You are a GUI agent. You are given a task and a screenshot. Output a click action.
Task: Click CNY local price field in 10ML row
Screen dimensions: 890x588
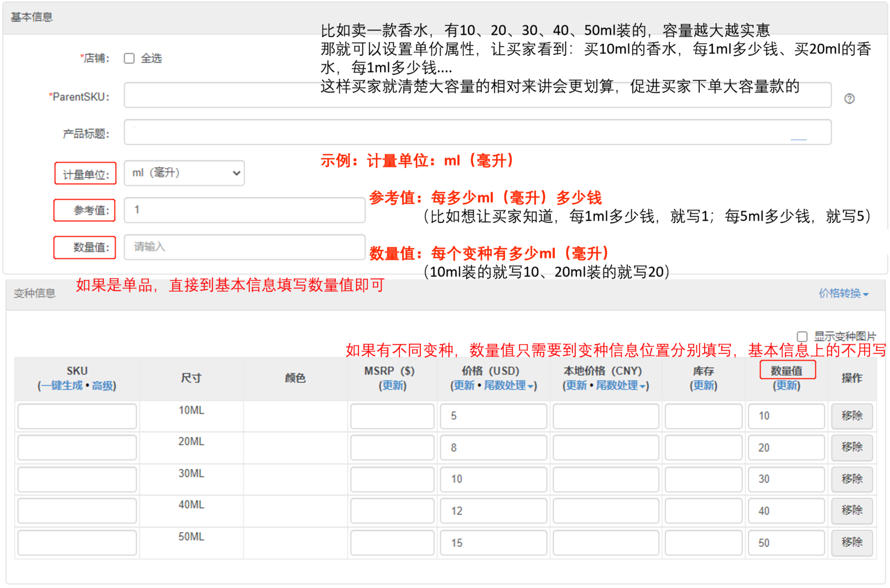[x=606, y=416]
